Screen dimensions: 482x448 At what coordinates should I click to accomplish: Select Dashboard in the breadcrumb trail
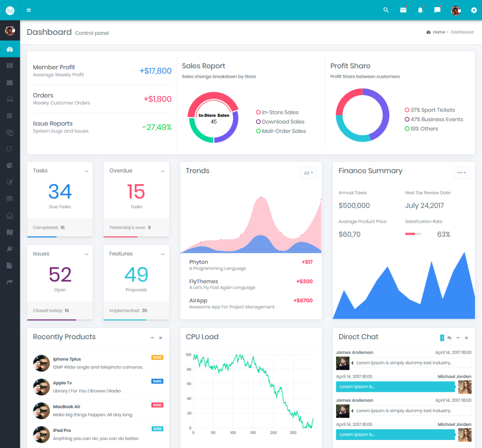462,32
